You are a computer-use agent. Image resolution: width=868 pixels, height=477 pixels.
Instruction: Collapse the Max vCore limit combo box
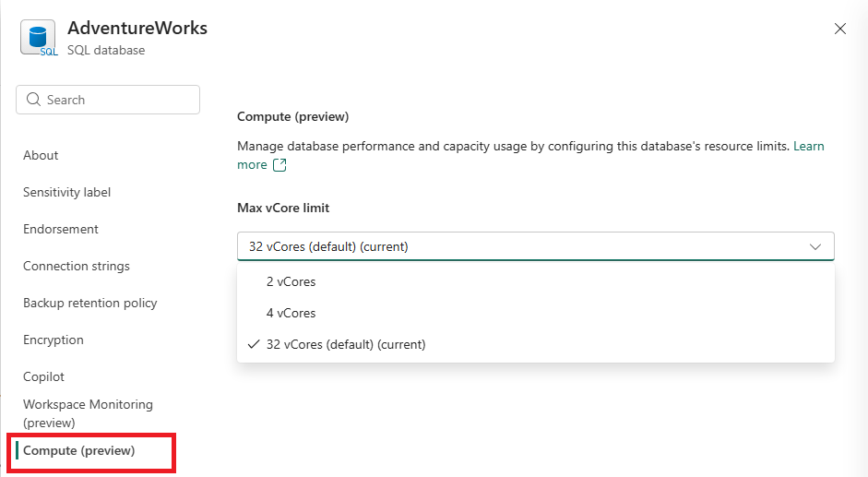535,246
